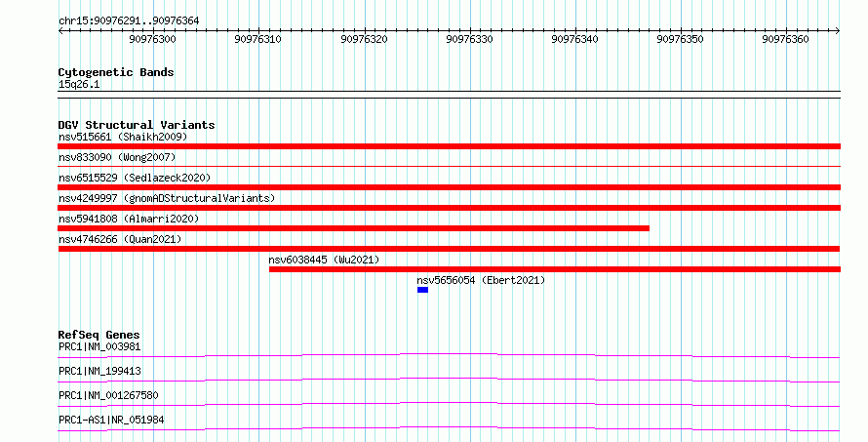Select the shorter red bar of nsv5941808
Image resolution: width=868 pixels, height=442 pixels.
pos(354,228)
